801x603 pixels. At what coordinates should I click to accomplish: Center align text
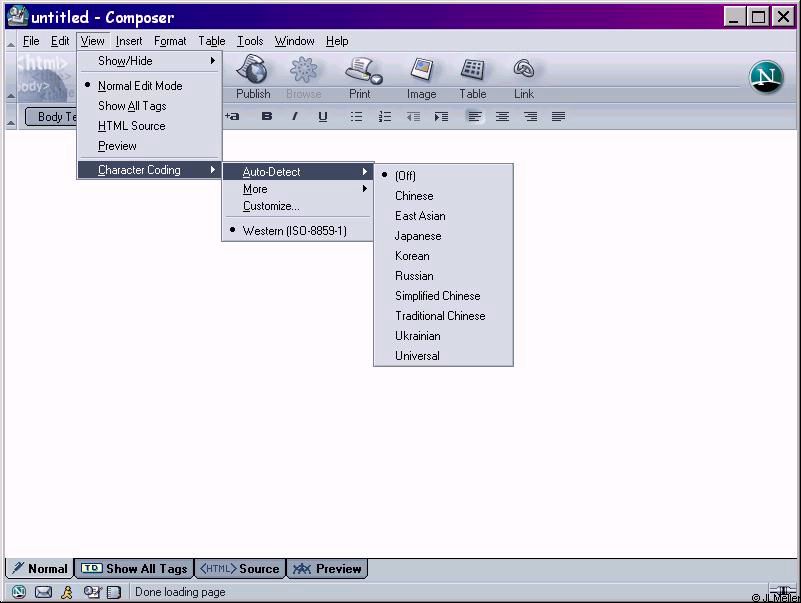click(x=502, y=117)
